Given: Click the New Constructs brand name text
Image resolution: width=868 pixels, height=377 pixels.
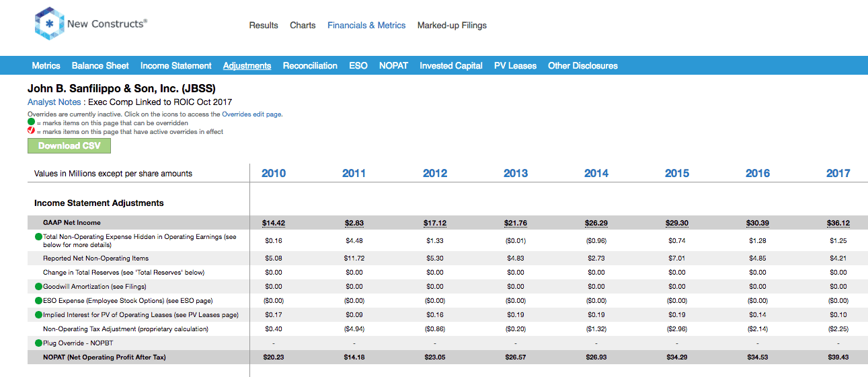Looking at the screenshot, I should point(107,24).
